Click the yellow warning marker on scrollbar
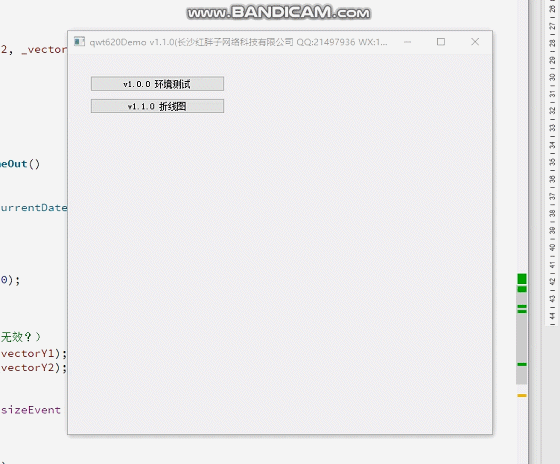560x464 pixels. point(522,395)
